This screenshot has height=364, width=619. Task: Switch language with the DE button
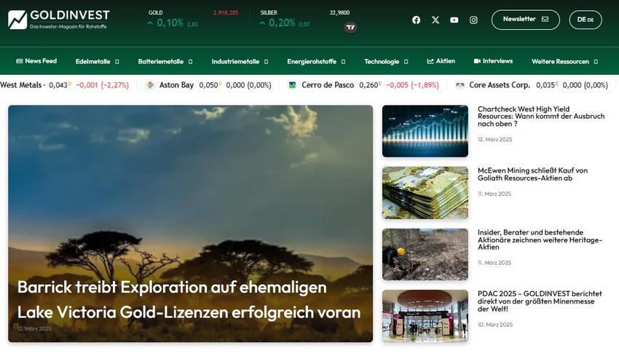[x=585, y=20]
